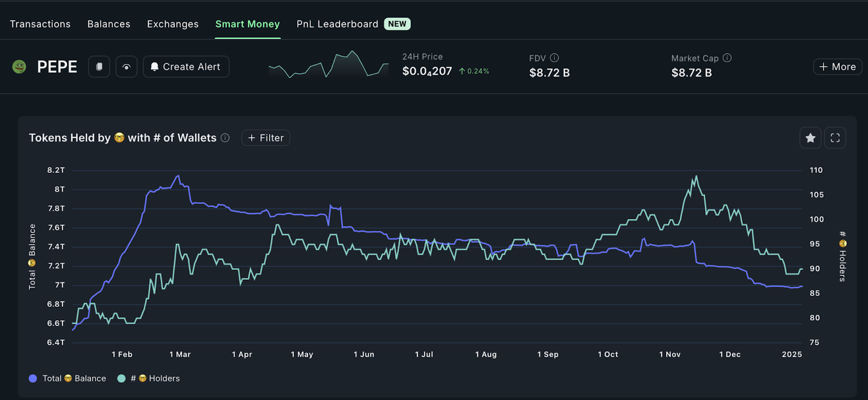Click the 24H Price label

(x=423, y=57)
